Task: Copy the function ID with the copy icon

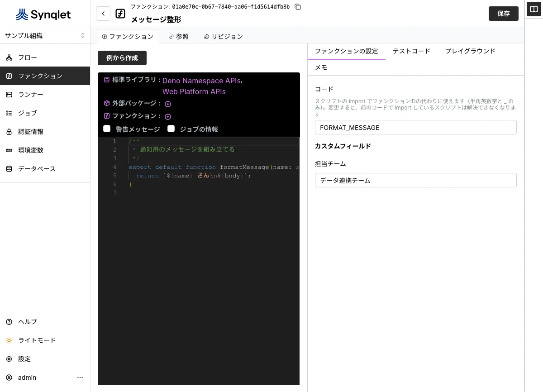Action: (x=297, y=7)
